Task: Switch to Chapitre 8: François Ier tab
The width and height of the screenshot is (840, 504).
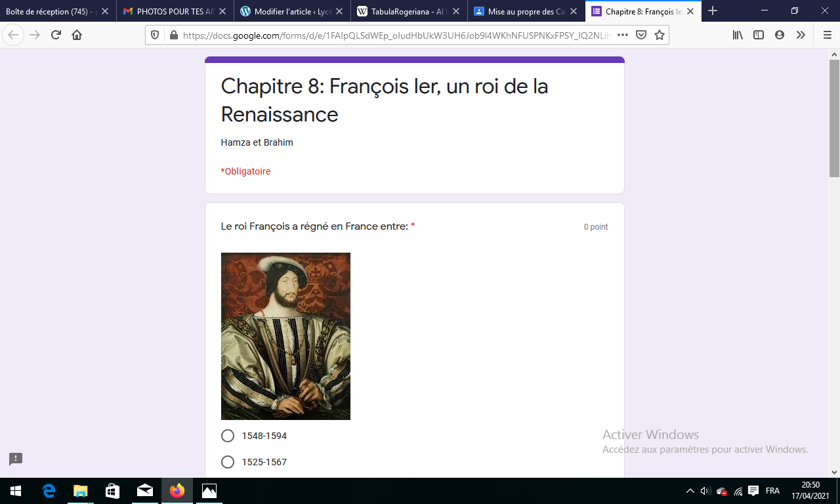Action: [644, 11]
